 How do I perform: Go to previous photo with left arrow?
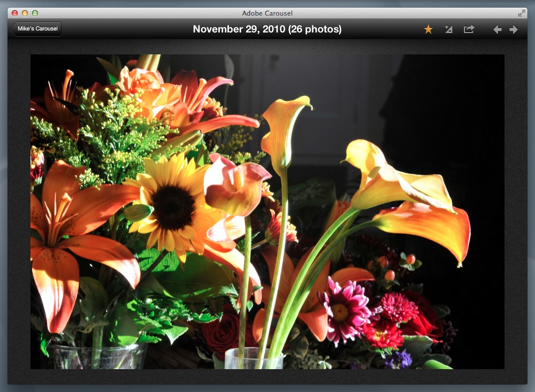coord(497,29)
